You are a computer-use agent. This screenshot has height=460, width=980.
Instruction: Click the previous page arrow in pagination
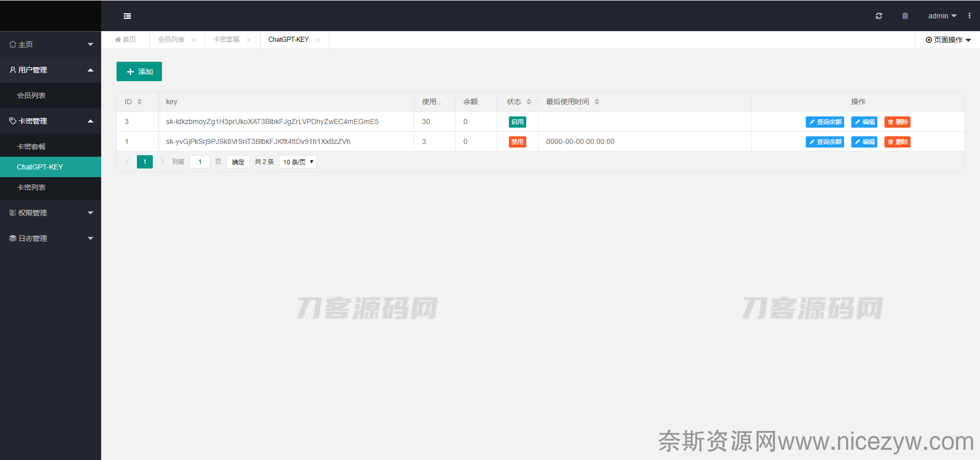127,162
